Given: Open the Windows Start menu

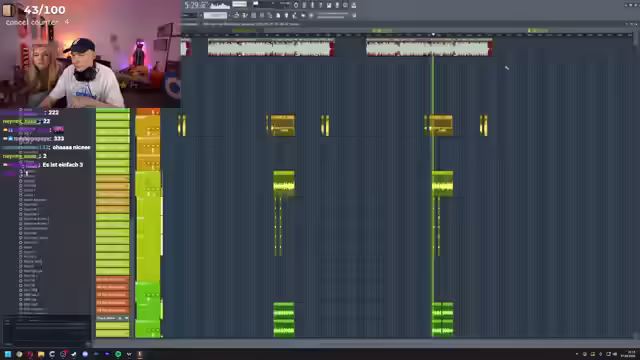Looking at the screenshot, I should coord(8,354).
